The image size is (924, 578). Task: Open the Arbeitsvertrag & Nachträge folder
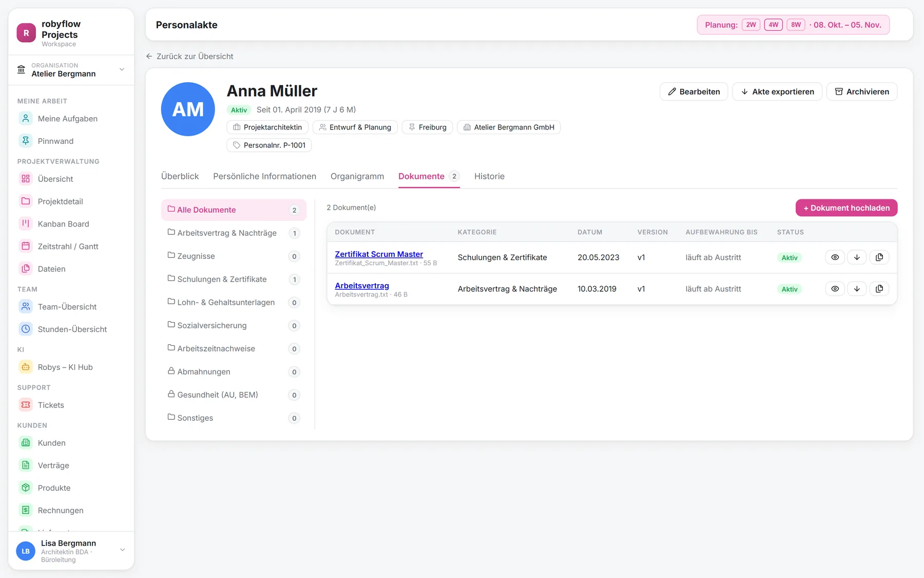234,233
